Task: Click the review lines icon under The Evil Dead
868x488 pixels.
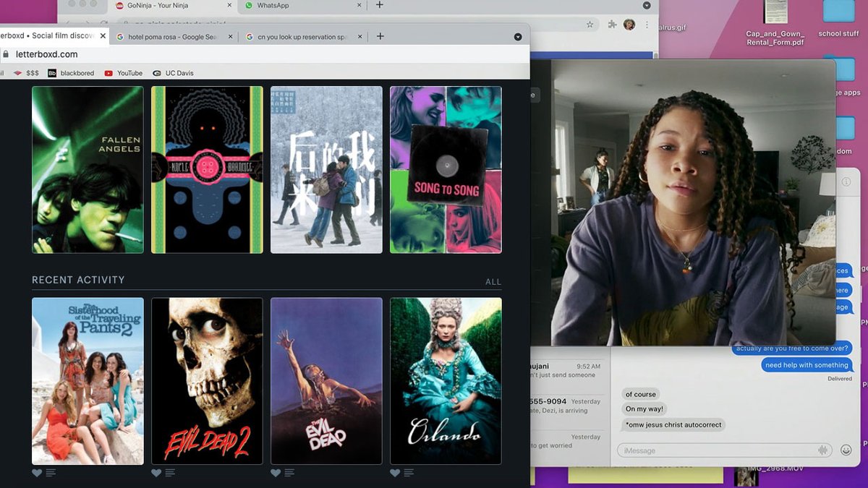Action: (289, 473)
